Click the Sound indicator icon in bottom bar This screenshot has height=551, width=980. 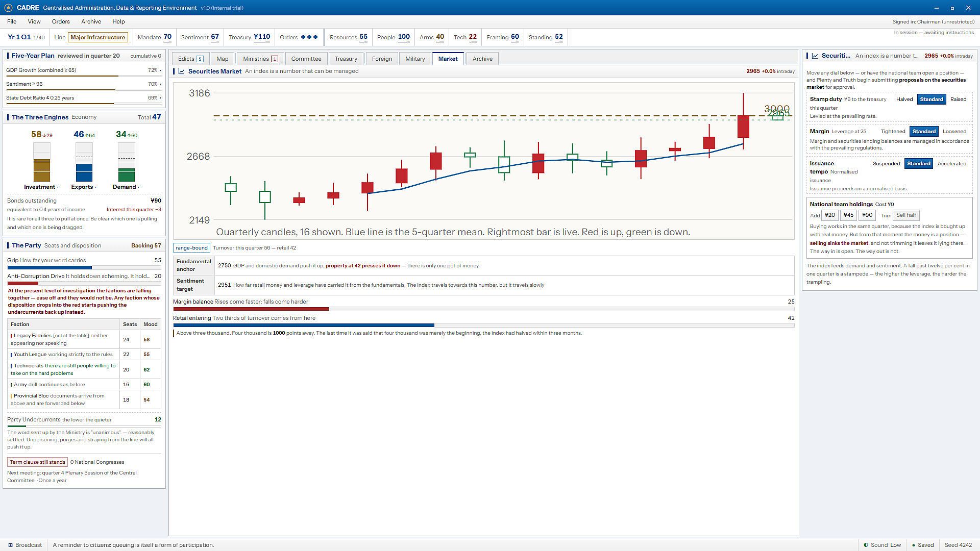tap(866, 545)
